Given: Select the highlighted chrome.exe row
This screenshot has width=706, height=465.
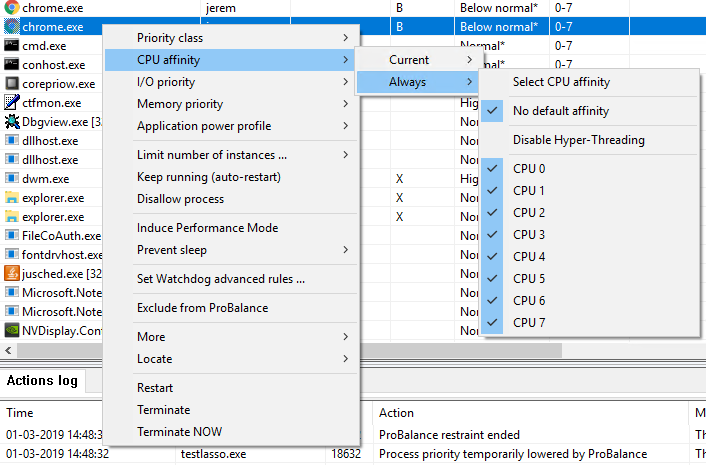Looking at the screenshot, I should point(353,27).
